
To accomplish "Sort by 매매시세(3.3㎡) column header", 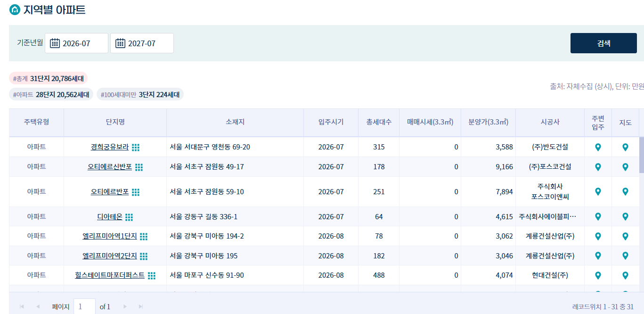I will click(430, 122).
